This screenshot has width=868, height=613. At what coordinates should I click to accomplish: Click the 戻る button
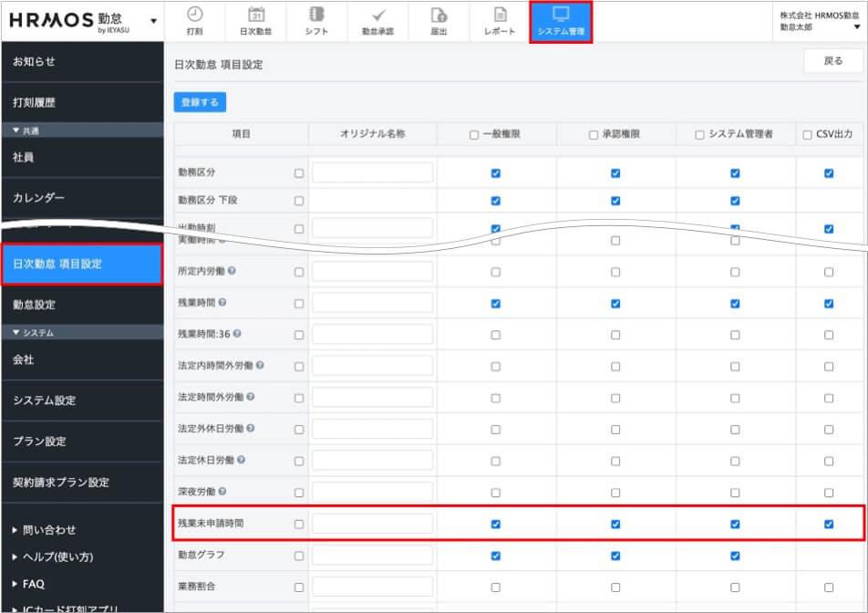[833, 61]
